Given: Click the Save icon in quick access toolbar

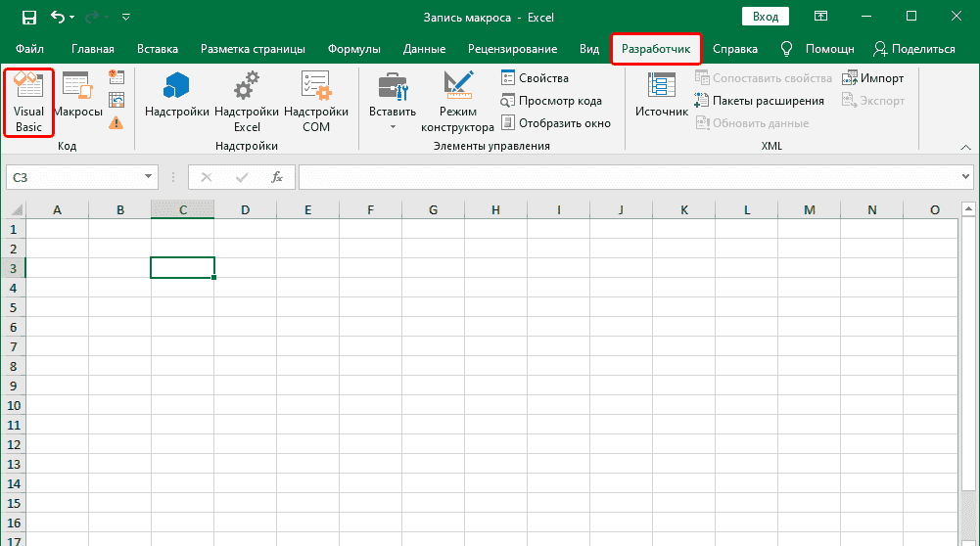Looking at the screenshot, I should coord(28,18).
